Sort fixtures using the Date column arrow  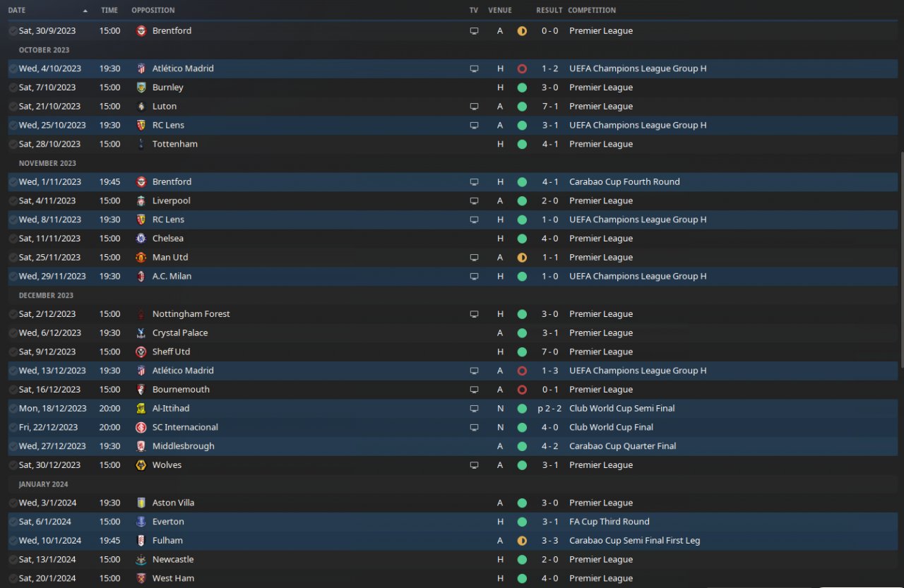(85, 11)
